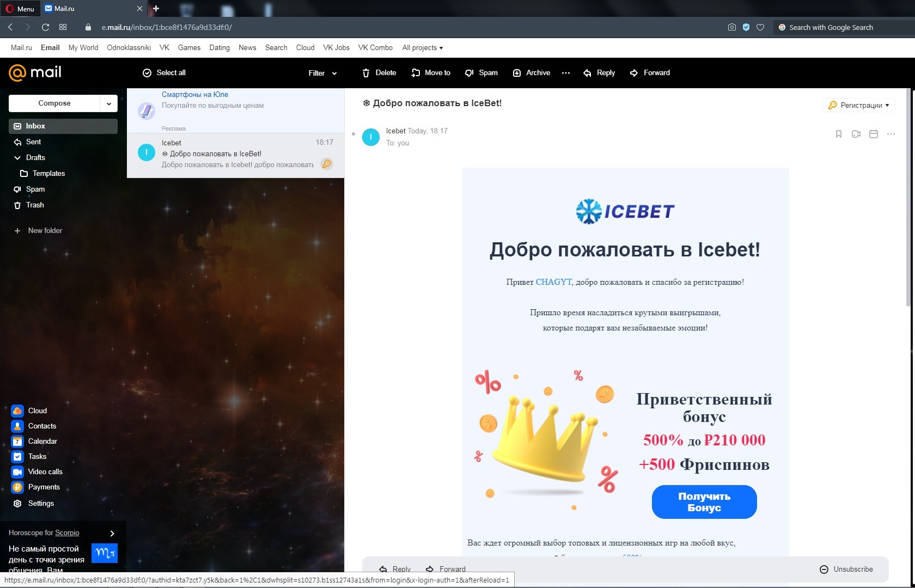
Task: Compose a new email
Action: tap(54, 103)
